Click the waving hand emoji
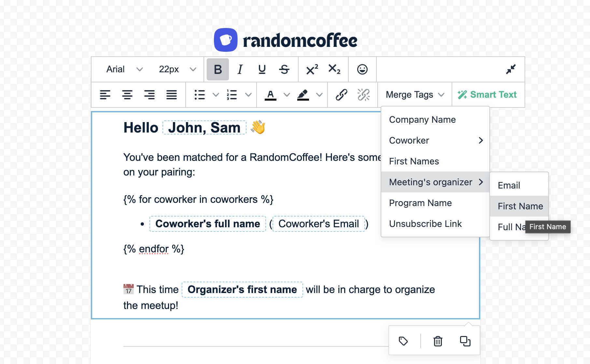Image resolution: width=590 pixels, height=364 pixels. tap(258, 127)
